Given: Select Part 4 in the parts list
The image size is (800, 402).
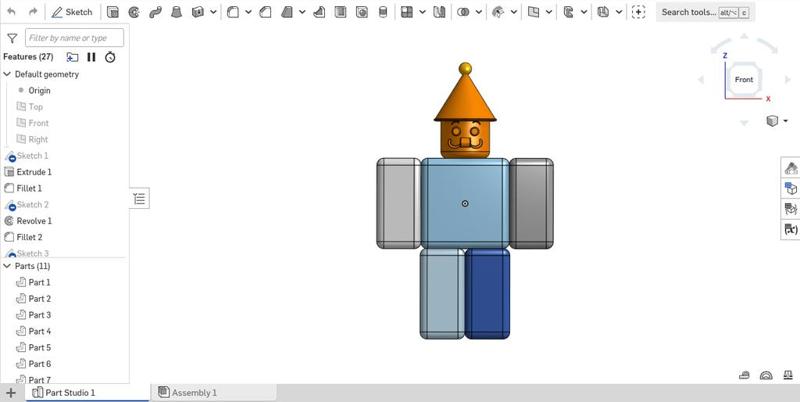Looking at the screenshot, I should (39, 331).
